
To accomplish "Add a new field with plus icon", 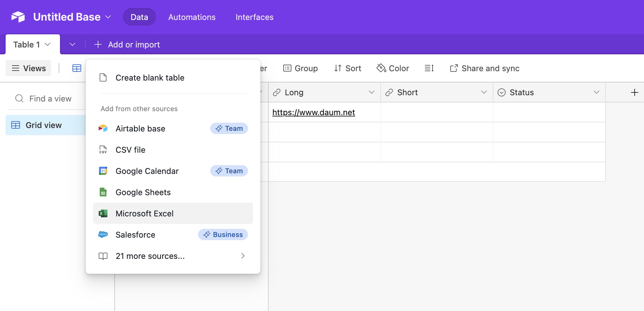I will coord(634,92).
